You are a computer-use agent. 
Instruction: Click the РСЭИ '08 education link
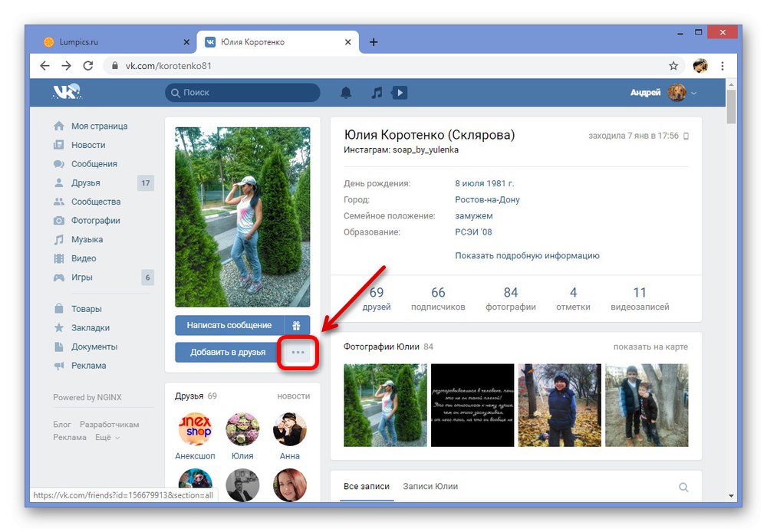coord(473,232)
